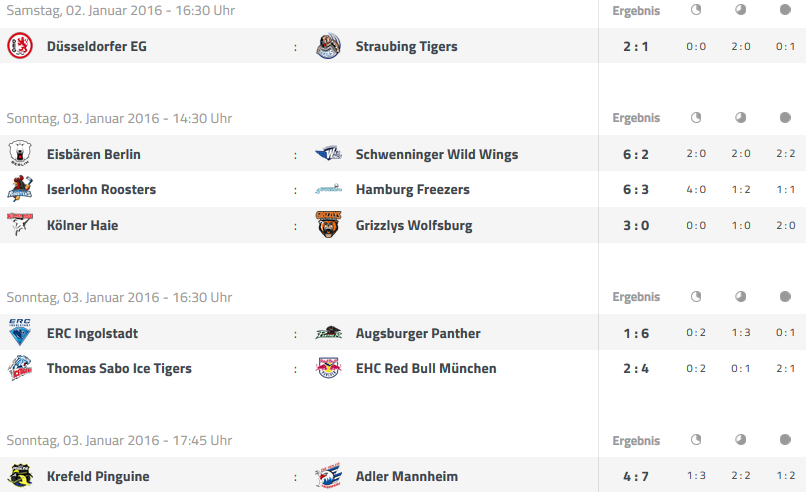Click the Iserlohn Roosters rooster logo
Image resolution: width=806 pixels, height=492 pixels.
[20, 189]
